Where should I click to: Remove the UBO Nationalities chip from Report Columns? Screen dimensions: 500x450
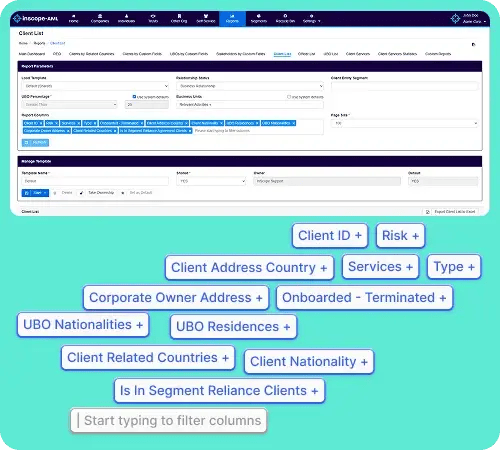pyautogui.click(x=294, y=123)
